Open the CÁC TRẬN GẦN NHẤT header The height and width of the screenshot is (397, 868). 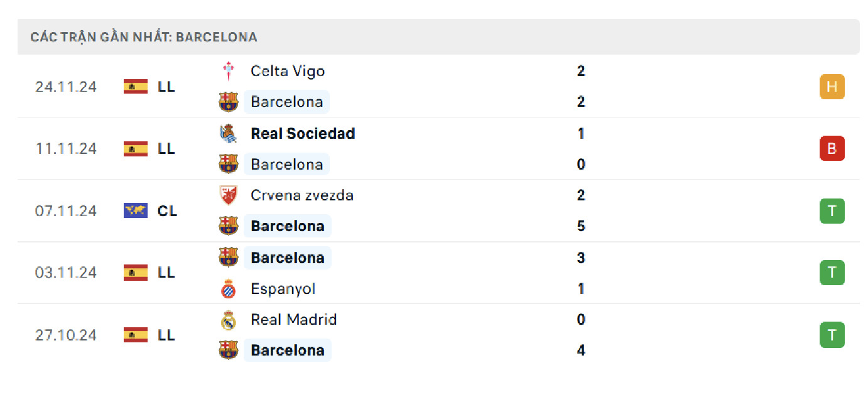coord(144,36)
